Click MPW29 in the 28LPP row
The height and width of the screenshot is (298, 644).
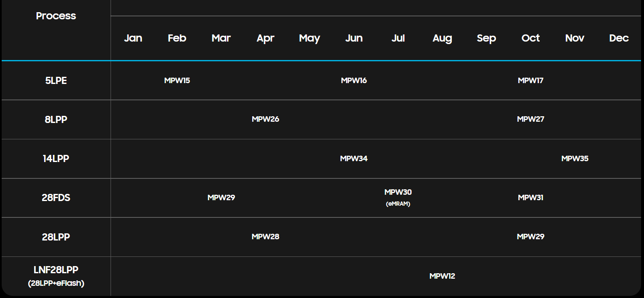pos(531,237)
